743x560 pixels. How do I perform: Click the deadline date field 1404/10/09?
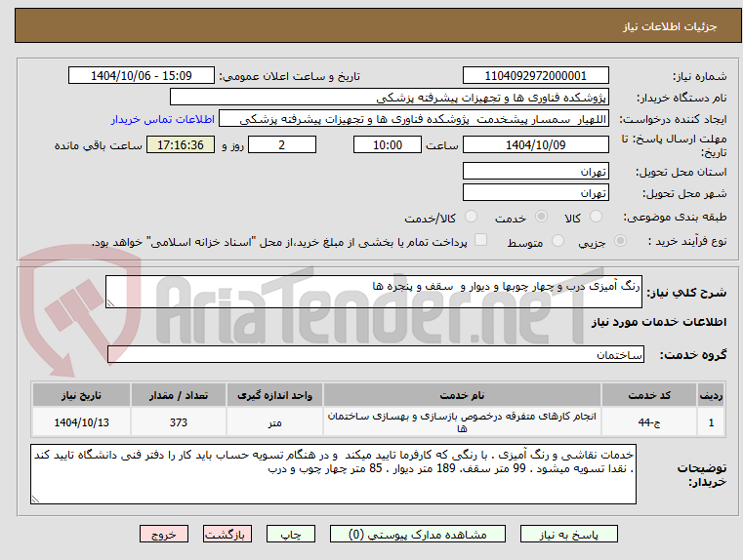click(x=536, y=144)
